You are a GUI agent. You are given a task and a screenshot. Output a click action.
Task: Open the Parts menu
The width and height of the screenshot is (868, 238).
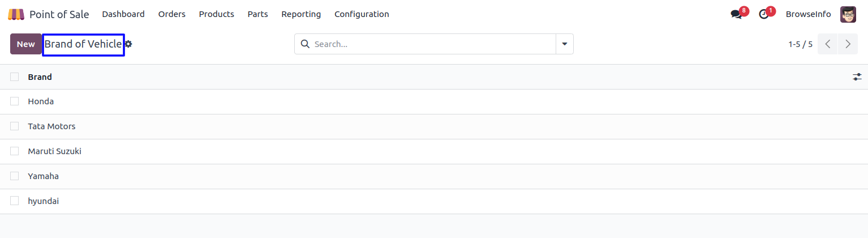coord(257,14)
